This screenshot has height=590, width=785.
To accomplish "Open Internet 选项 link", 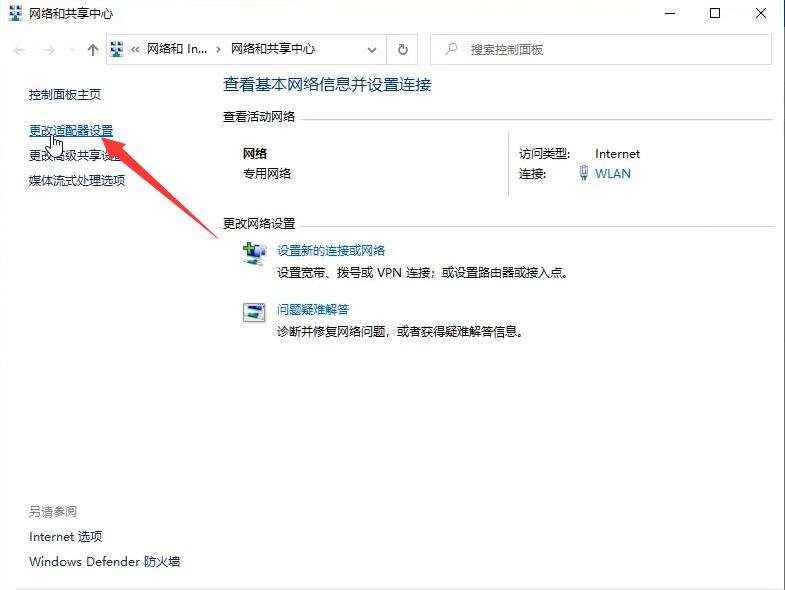I will pos(66,536).
